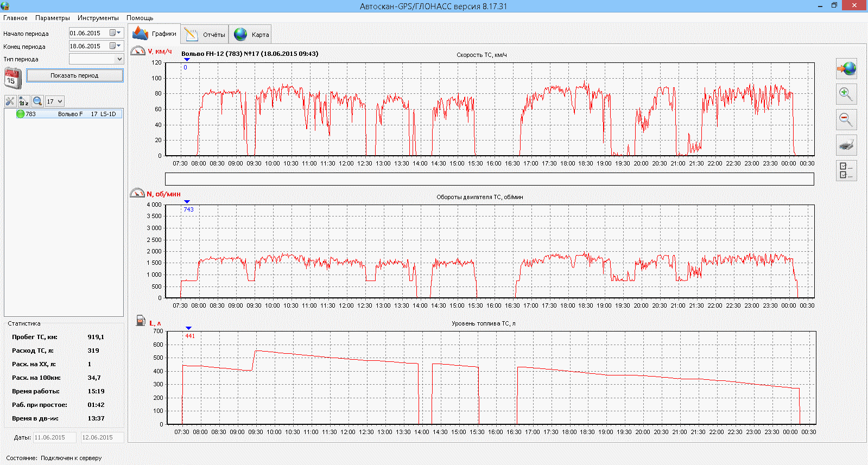
Task: Open the Инструменты menu
Action: (x=98, y=18)
